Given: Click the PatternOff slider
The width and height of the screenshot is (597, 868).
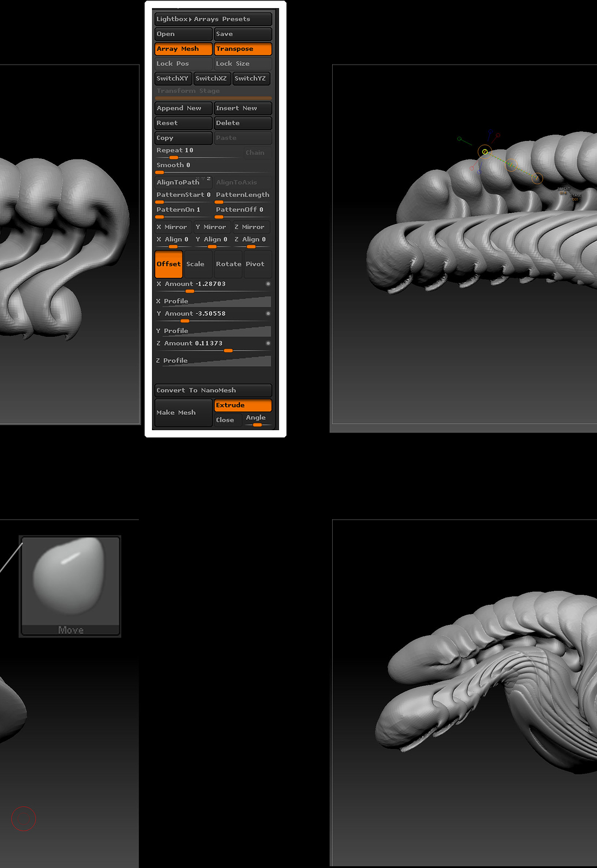Looking at the screenshot, I should coord(243,212).
